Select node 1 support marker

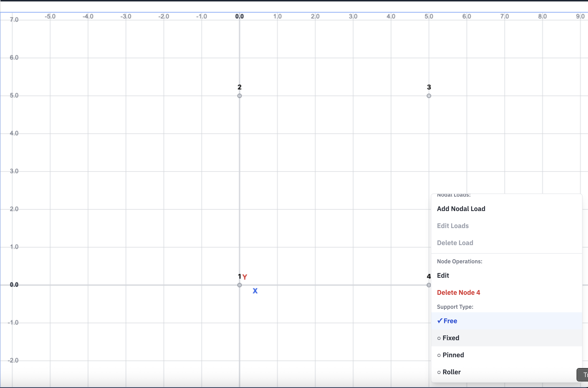tap(239, 285)
